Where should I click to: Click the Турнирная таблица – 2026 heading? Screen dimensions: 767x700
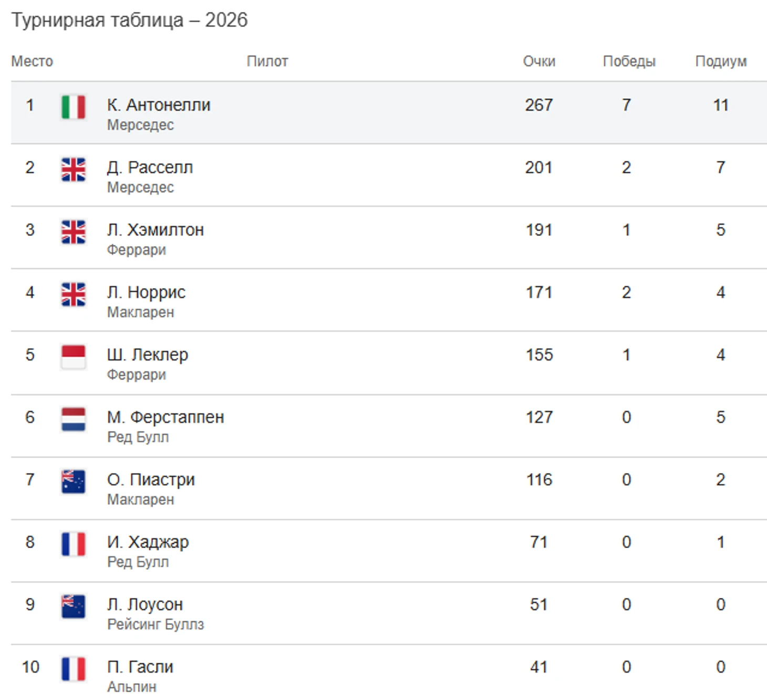129,20
